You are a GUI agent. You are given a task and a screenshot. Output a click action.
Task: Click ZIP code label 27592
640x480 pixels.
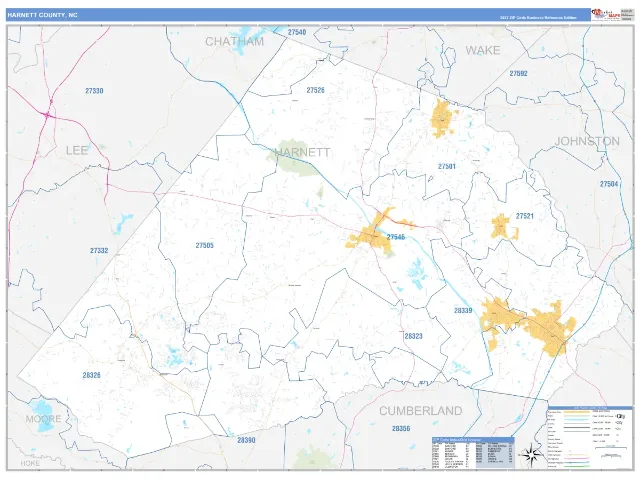(x=518, y=73)
